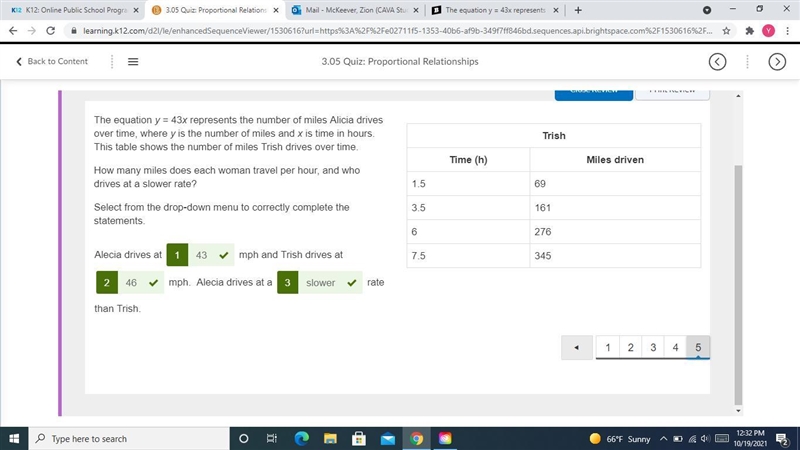Launch Microsoft Edge from taskbar
The height and width of the screenshot is (450, 800).
302,439
